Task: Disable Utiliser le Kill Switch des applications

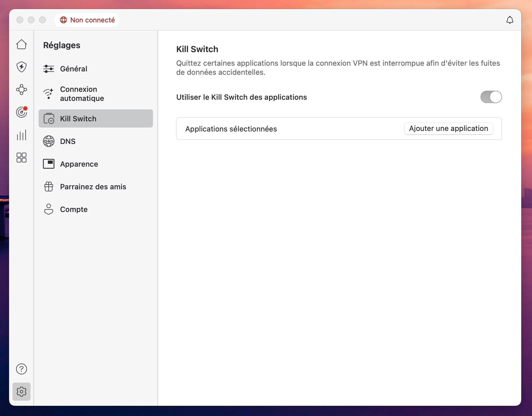Action: pos(490,97)
